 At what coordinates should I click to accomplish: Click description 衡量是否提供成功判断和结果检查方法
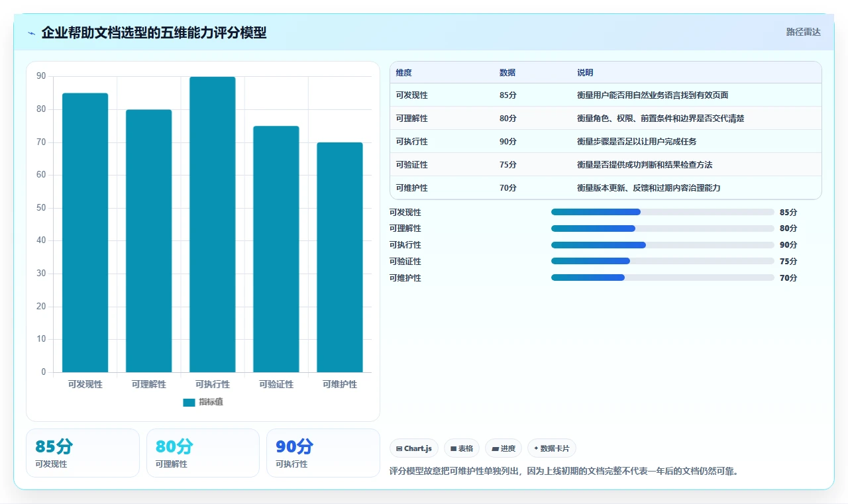click(x=645, y=165)
